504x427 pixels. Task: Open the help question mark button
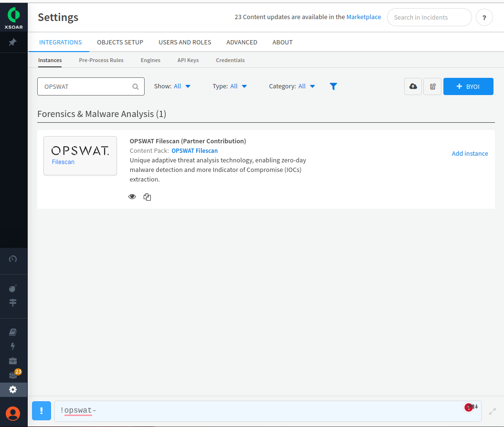tap(484, 17)
